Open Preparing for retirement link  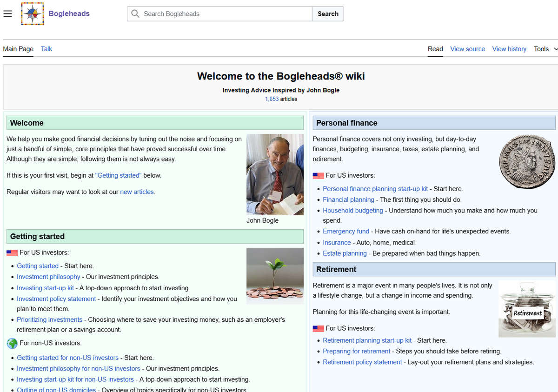[x=357, y=351]
